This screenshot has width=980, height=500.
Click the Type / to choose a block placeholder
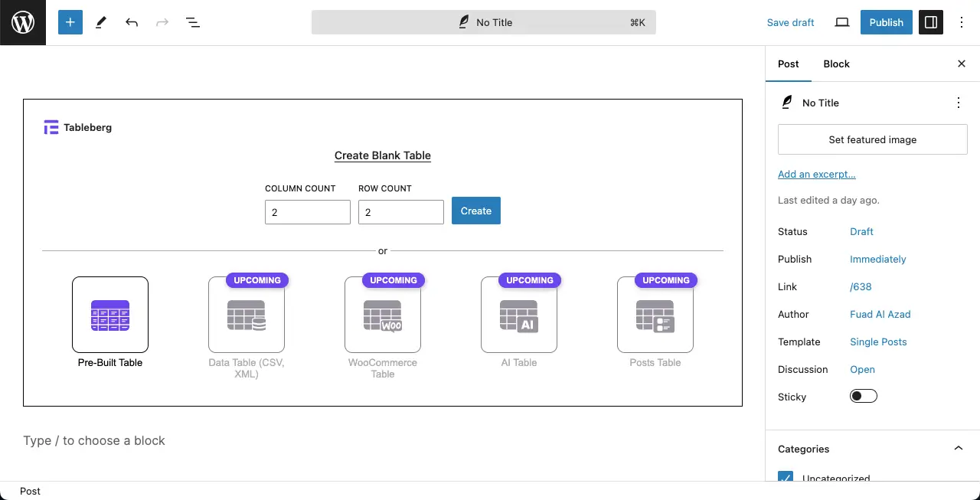click(x=94, y=440)
